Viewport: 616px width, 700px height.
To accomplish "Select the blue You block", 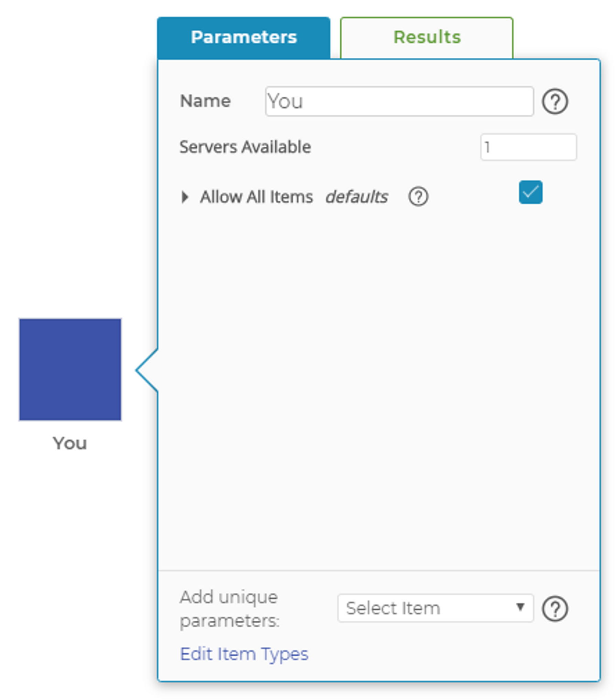I will click(x=70, y=370).
